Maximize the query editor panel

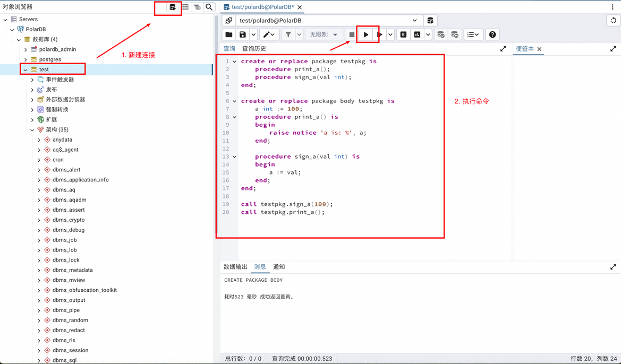503,49
